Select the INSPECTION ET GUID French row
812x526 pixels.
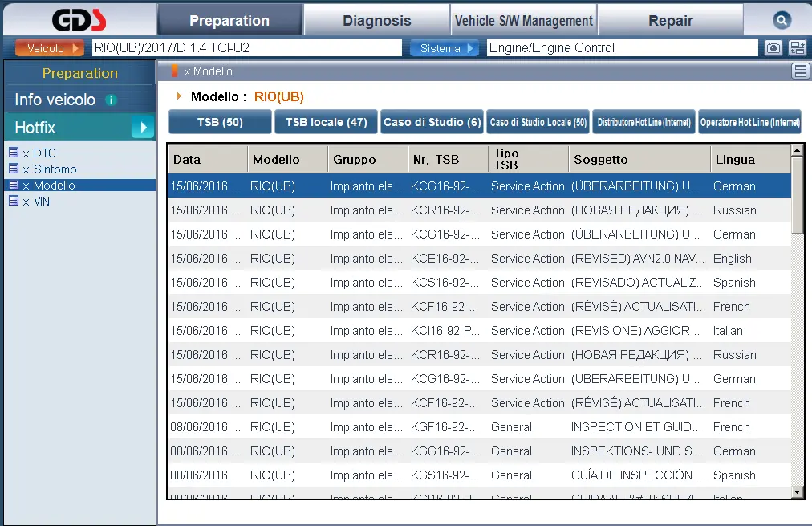tap(480, 427)
